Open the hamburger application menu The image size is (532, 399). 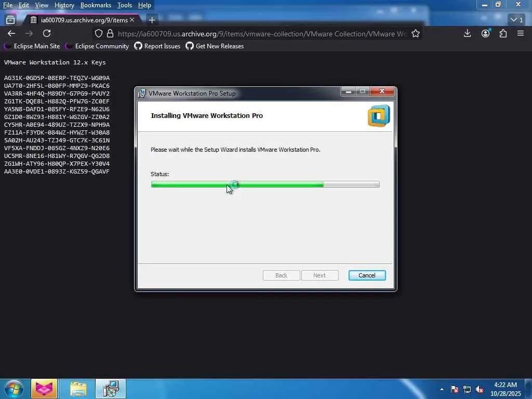[x=521, y=33]
